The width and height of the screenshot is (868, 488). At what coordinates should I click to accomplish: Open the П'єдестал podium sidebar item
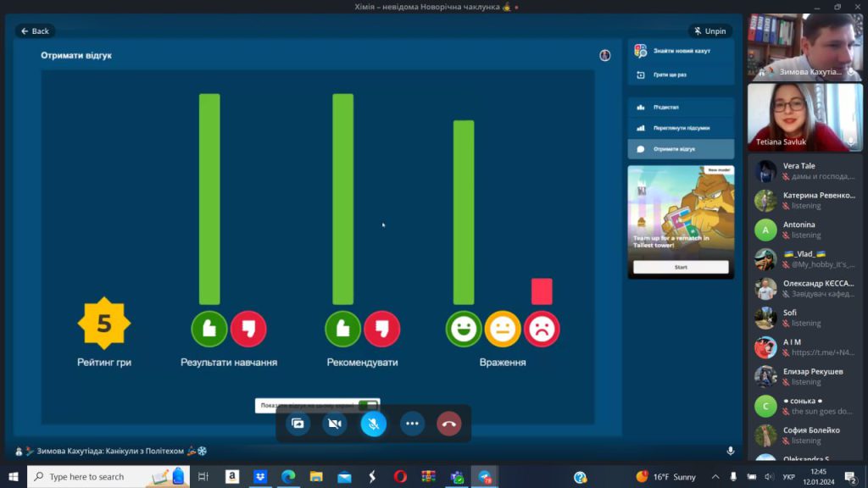[x=681, y=108]
